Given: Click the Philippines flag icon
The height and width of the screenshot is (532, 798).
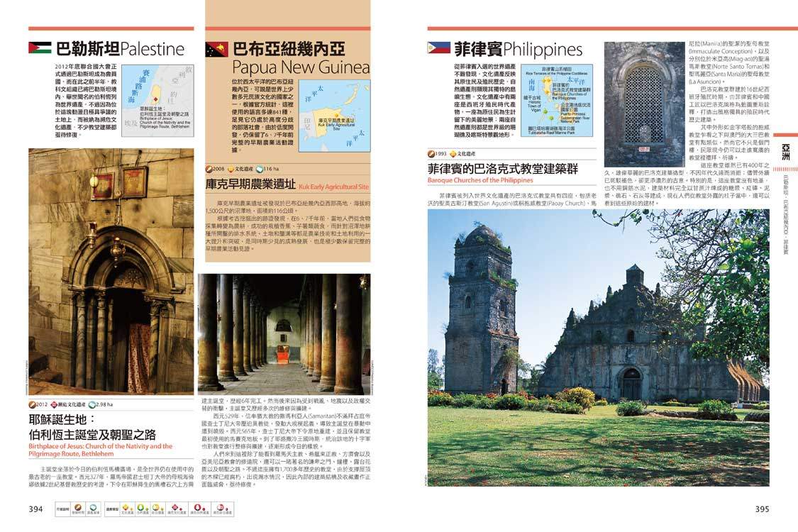Looking at the screenshot, I should [x=438, y=48].
